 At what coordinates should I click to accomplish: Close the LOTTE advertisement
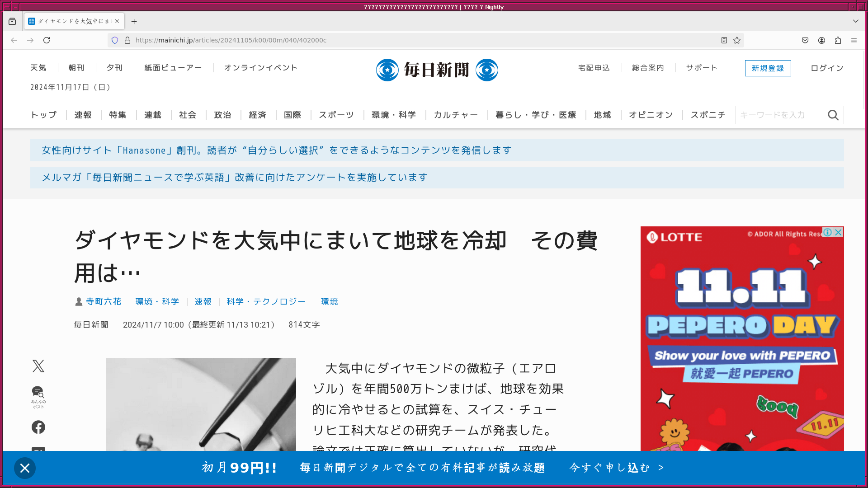click(x=838, y=232)
